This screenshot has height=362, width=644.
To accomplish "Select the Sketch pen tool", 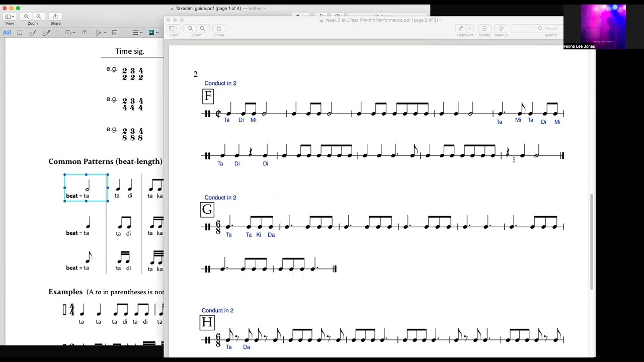I will click(33, 33).
